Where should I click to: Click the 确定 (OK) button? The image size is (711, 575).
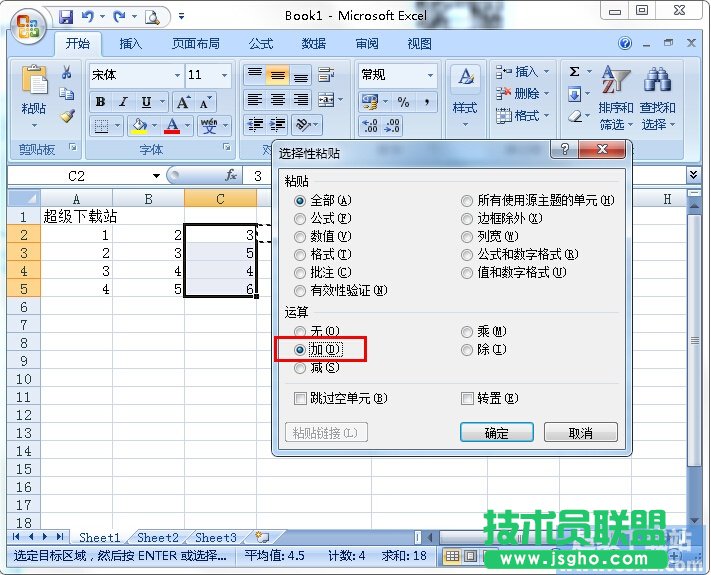click(496, 433)
